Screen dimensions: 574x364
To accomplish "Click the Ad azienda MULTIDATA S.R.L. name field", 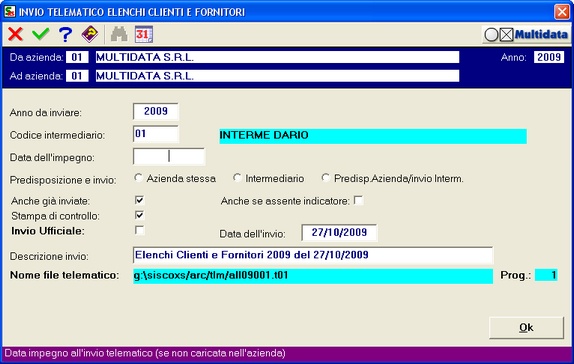I will click(277, 76).
